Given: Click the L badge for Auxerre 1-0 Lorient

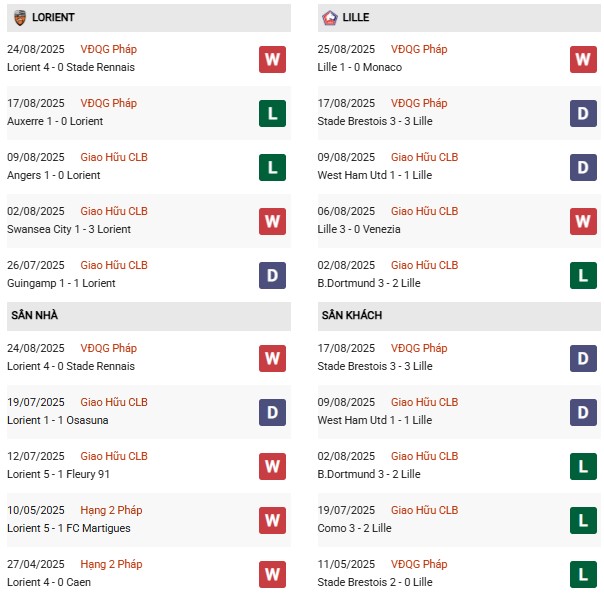Looking at the screenshot, I should 272,113.
